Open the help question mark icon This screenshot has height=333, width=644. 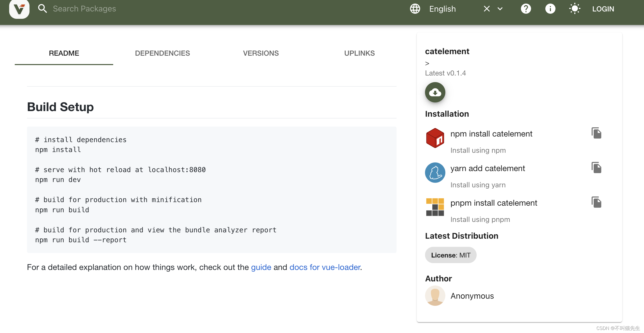526,9
